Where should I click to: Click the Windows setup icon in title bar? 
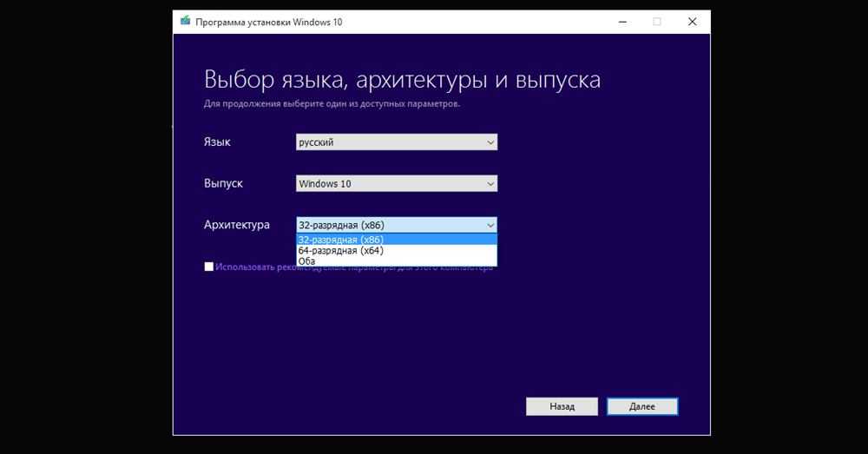(x=186, y=21)
